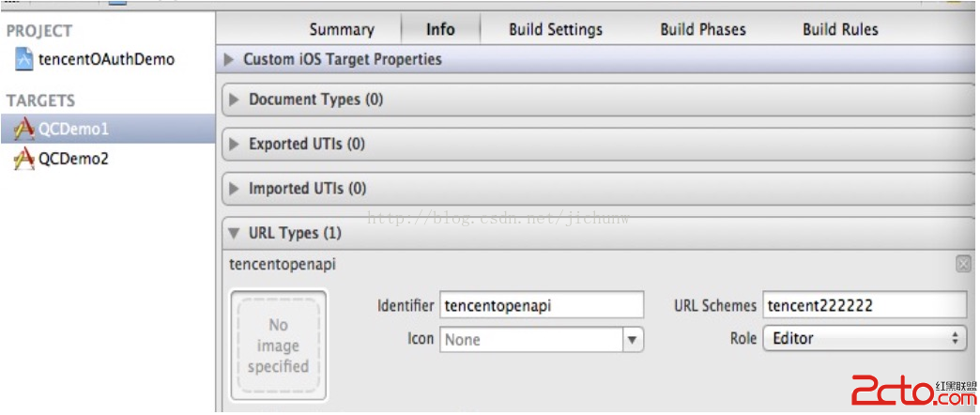Remove the tencentopenapi URL type entry

(x=963, y=265)
